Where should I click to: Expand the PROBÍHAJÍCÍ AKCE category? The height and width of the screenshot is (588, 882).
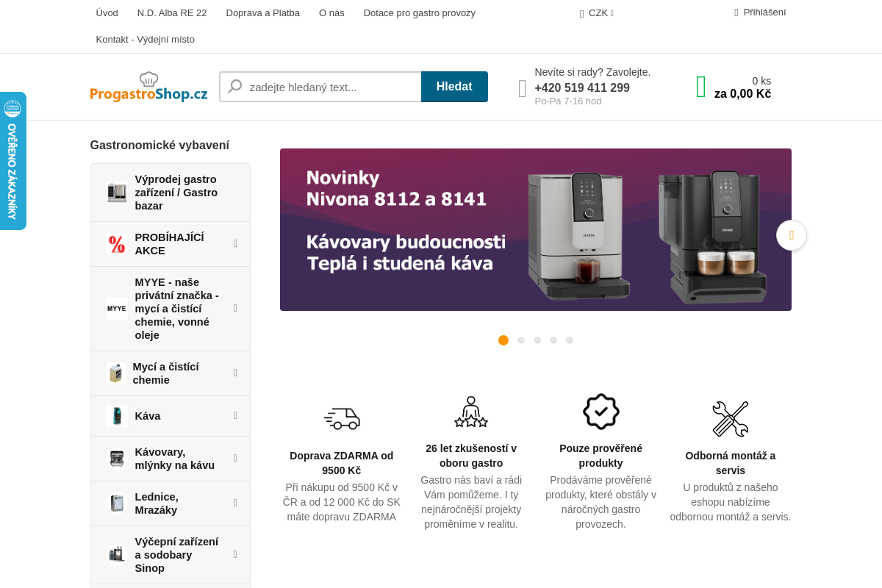click(x=235, y=243)
